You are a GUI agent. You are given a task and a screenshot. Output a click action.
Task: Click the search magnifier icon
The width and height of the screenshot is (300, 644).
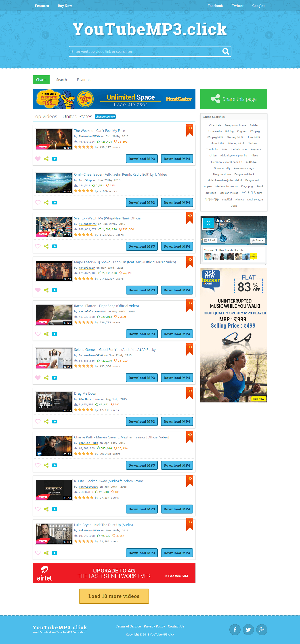(225, 51)
